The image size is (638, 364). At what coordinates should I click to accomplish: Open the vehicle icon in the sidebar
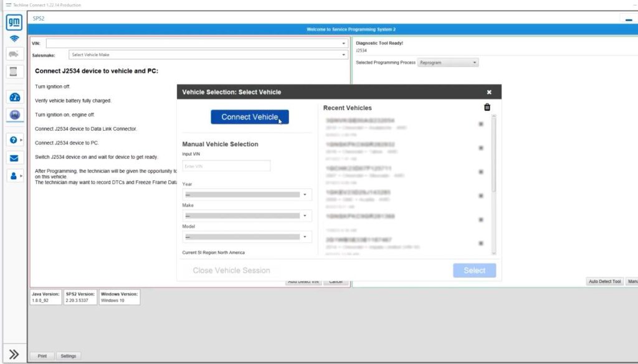click(x=13, y=54)
